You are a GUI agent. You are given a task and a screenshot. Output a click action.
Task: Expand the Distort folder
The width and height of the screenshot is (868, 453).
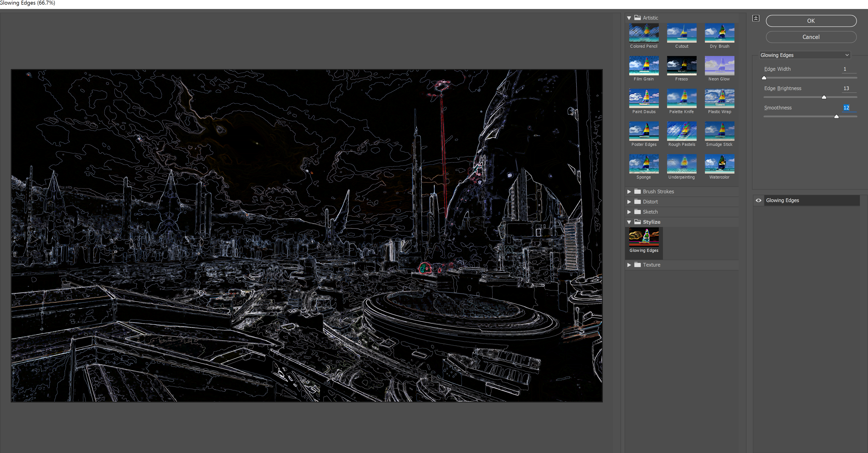[x=629, y=202]
